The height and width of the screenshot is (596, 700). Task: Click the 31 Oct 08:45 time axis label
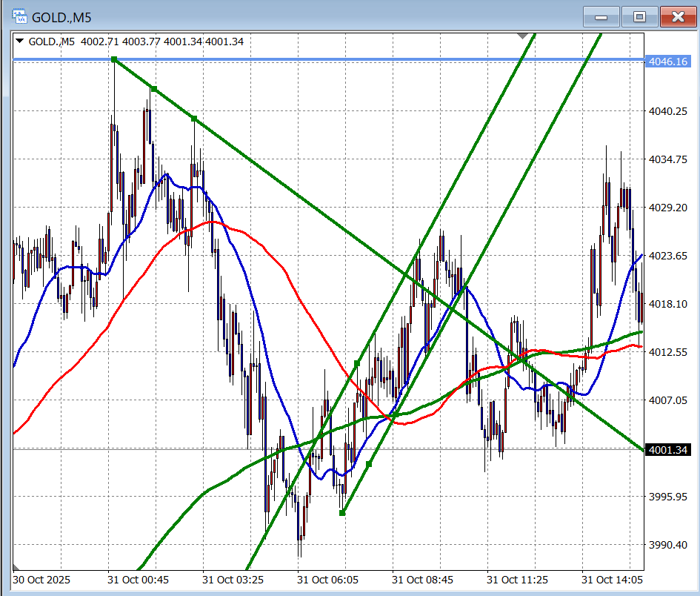(x=422, y=579)
